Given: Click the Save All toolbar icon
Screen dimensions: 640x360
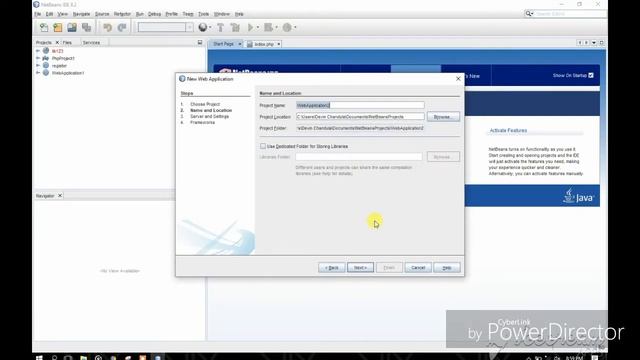Looking at the screenshot, I should (x=86, y=27).
